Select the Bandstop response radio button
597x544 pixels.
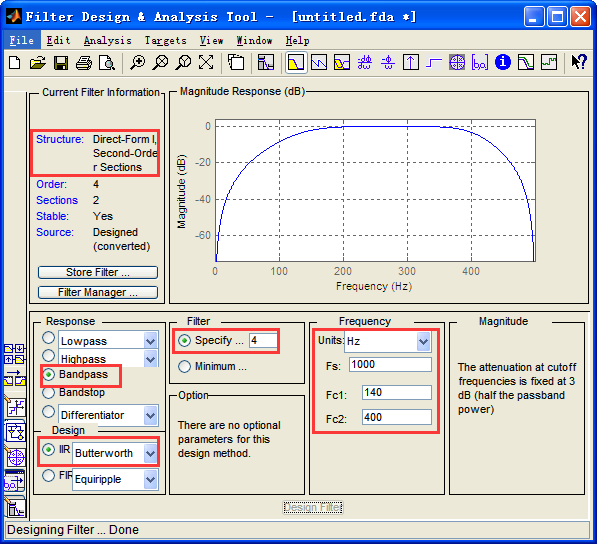point(48,392)
